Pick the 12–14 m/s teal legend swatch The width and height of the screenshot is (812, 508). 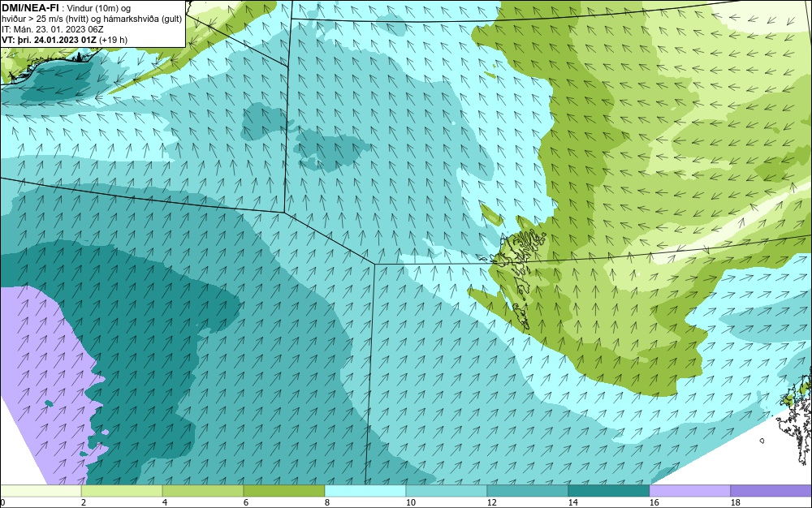[x=528, y=491]
